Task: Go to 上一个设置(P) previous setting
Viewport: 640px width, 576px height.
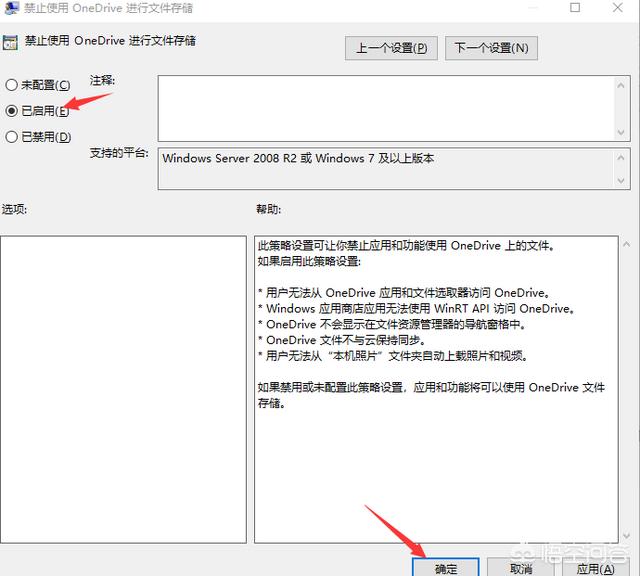Action: [391, 48]
